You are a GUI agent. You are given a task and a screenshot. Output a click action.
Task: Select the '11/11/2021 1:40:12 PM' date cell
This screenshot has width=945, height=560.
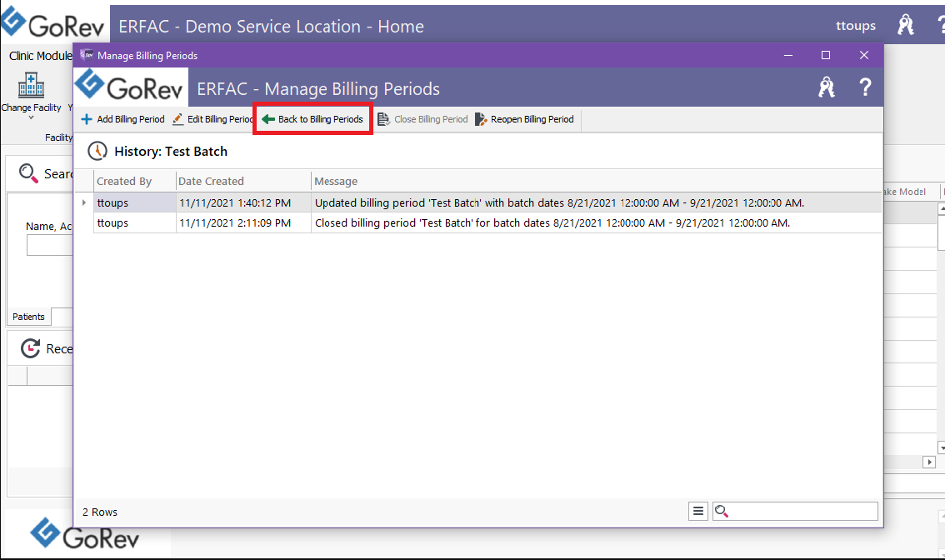click(242, 202)
